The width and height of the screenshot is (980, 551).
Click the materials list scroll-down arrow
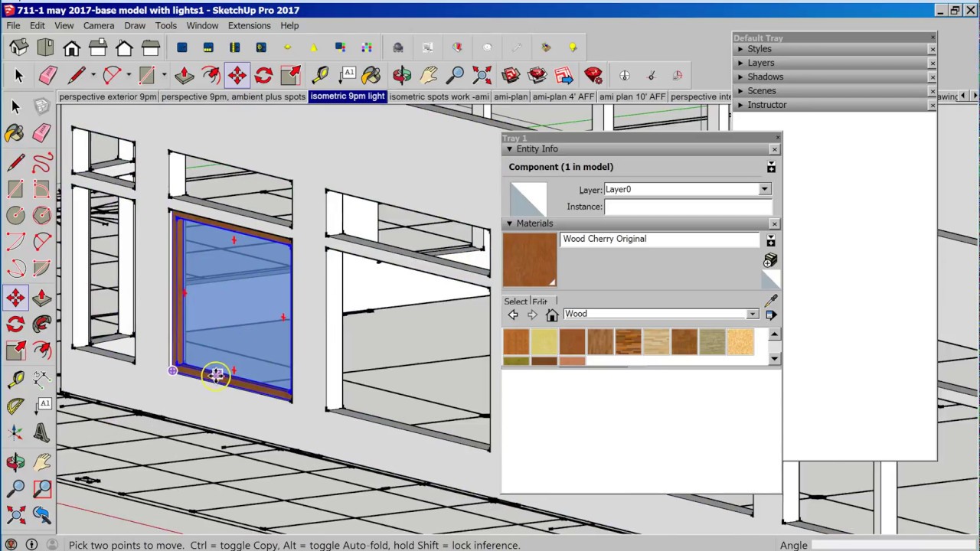click(775, 358)
